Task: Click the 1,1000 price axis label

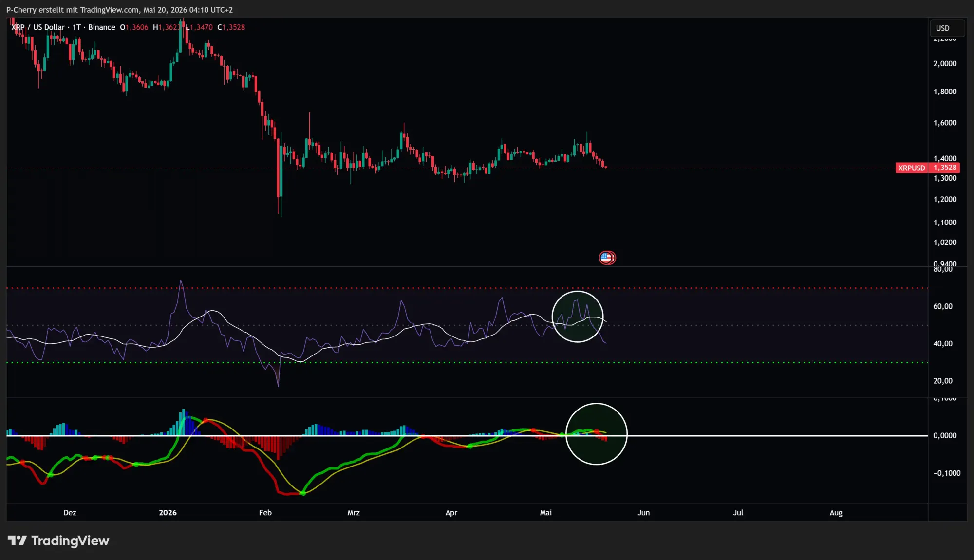Action: 945,223
